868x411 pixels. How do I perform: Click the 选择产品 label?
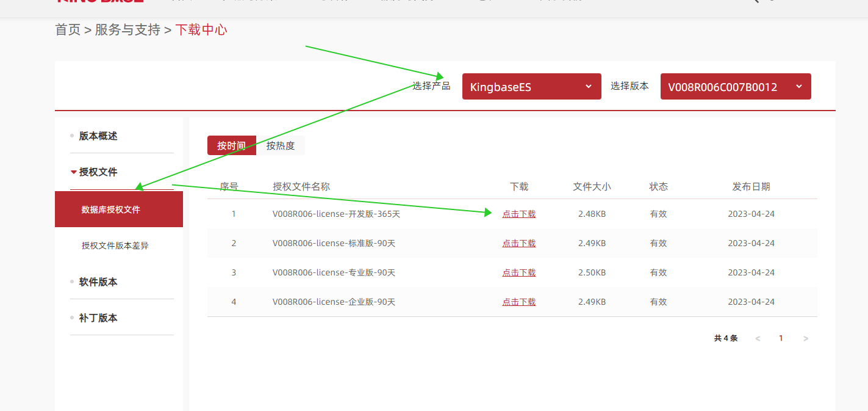[x=431, y=86]
